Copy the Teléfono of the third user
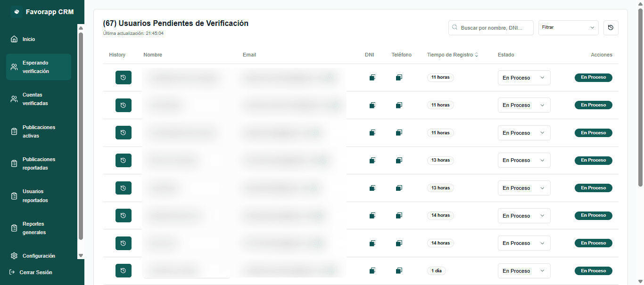Image resolution: width=644 pixels, height=285 pixels. pyautogui.click(x=399, y=132)
